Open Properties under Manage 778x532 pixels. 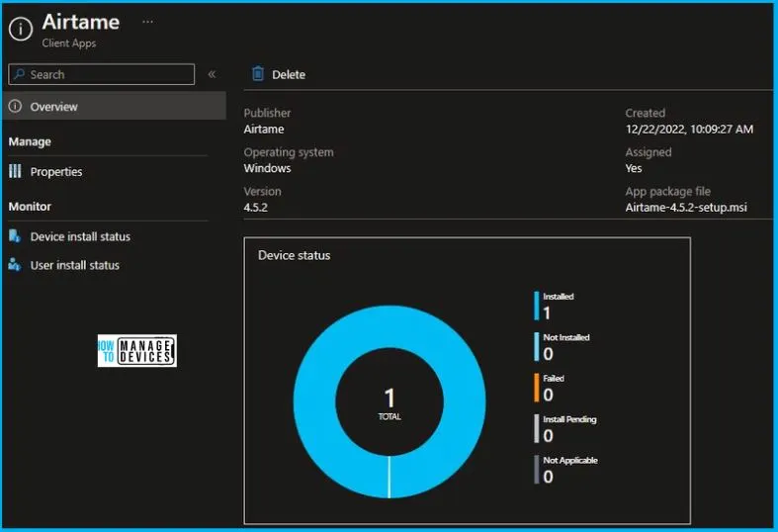[56, 172]
